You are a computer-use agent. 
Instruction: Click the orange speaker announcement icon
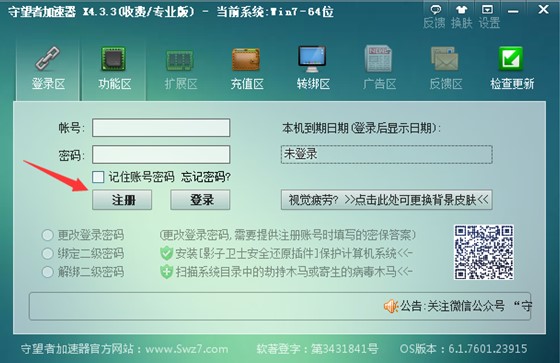(x=391, y=306)
